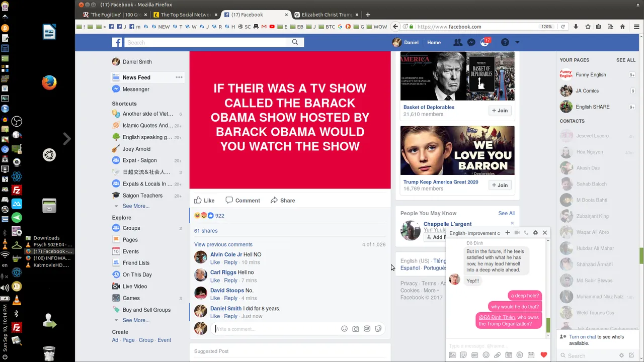Open Expat - Saigon shortcut

click(x=139, y=160)
